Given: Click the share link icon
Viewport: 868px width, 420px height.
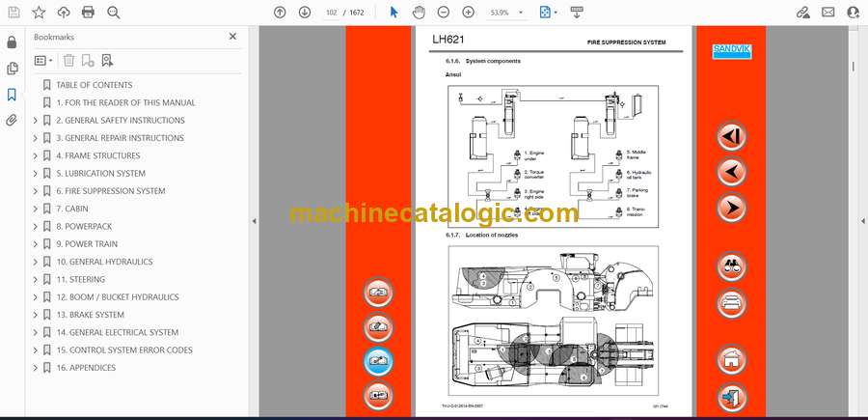Looking at the screenshot, I should click(x=802, y=13).
